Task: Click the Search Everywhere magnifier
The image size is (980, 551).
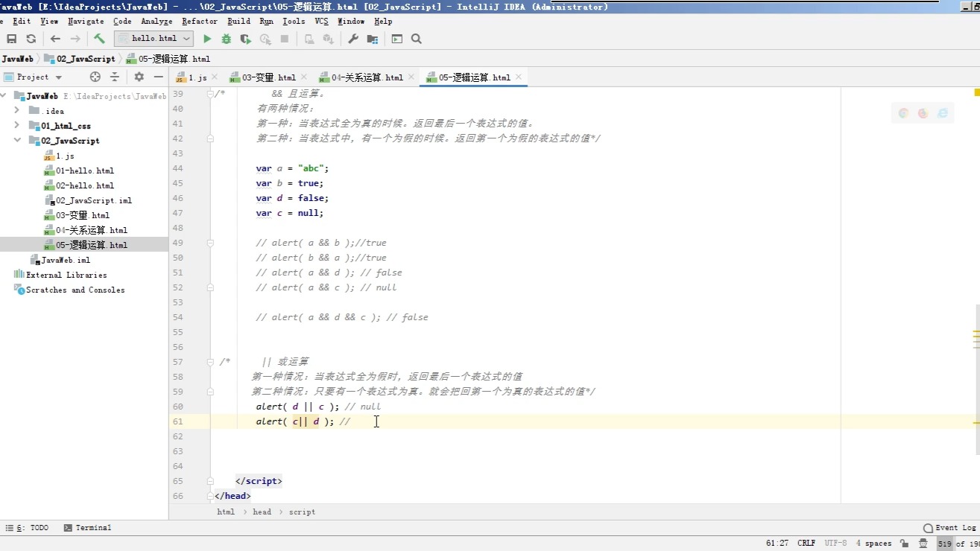Action: pos(417,39)
